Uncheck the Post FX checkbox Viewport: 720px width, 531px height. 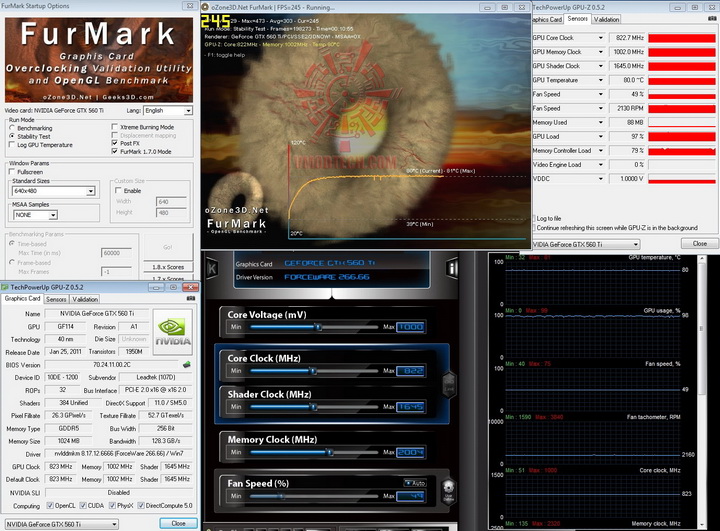click(x=114, y=143)
